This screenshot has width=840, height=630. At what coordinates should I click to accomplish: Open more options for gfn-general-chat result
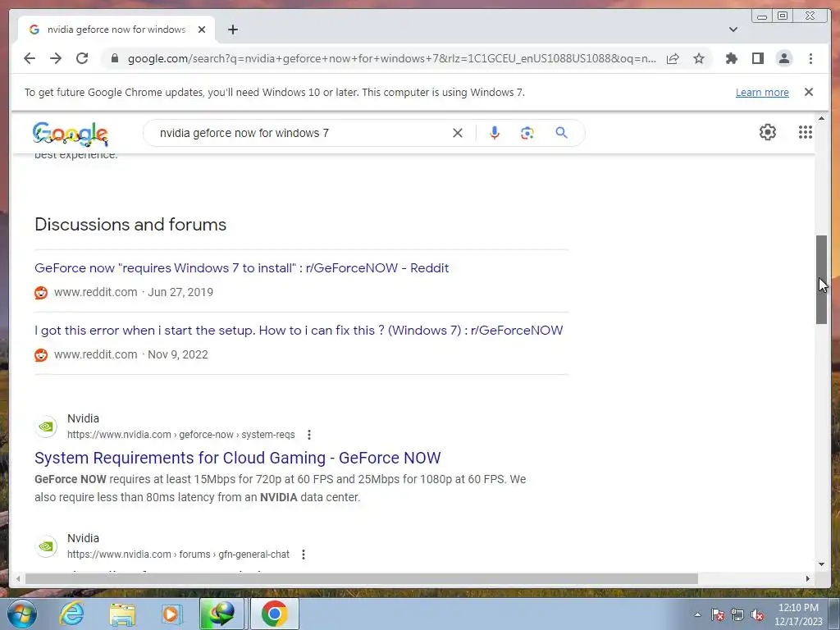[304, 555]
